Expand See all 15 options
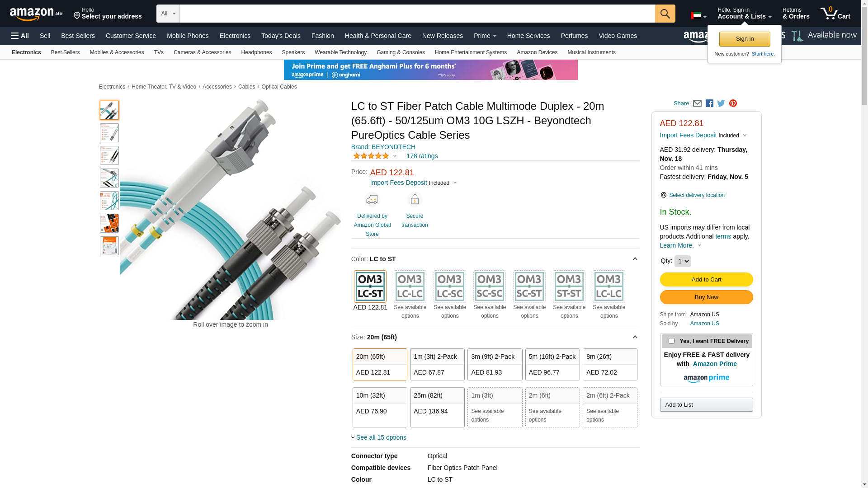 381,437
